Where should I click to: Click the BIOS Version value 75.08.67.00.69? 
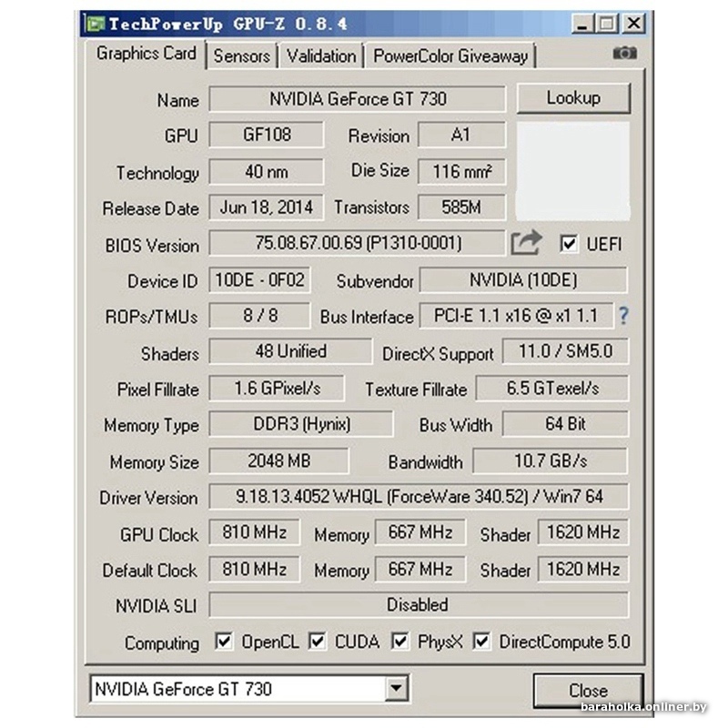point(358,242)
